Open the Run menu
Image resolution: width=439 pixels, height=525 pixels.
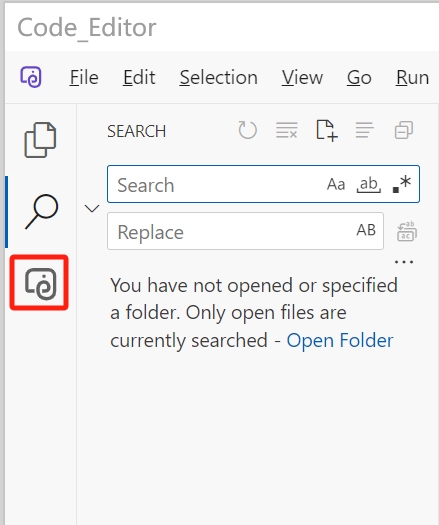[413, 78]
